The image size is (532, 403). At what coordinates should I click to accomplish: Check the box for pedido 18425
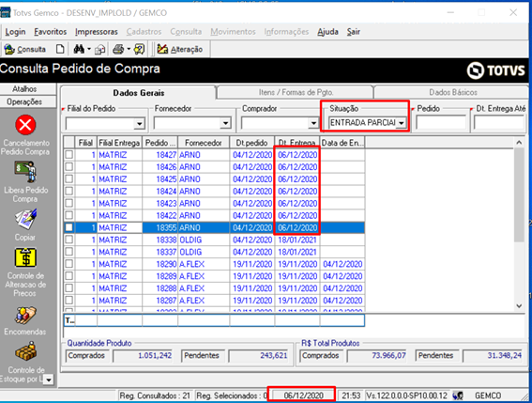[x=69, y=179]
